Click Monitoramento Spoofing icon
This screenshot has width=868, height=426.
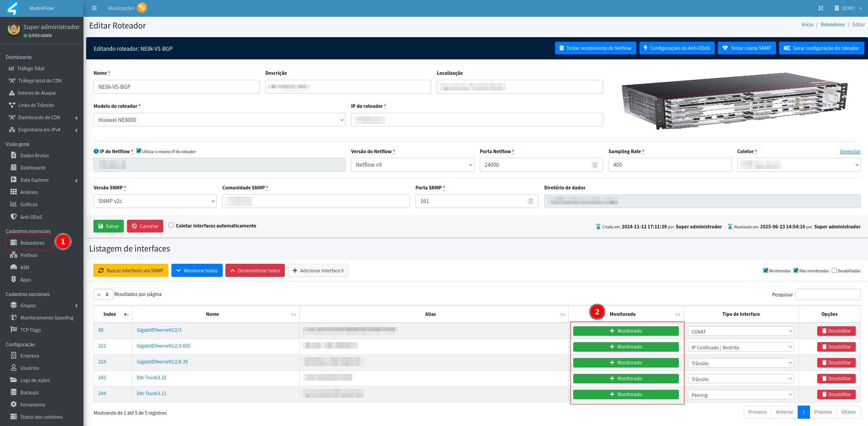click(x=14, y=317)
